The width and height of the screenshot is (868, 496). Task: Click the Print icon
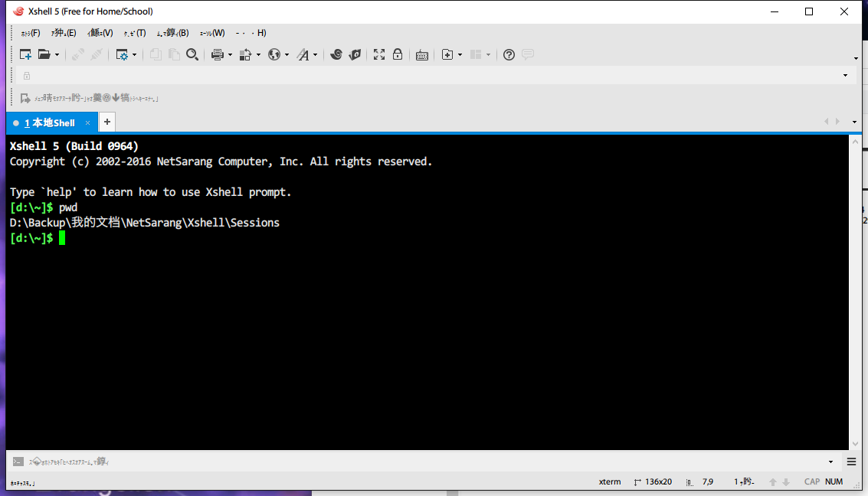[x=217, y=54]
